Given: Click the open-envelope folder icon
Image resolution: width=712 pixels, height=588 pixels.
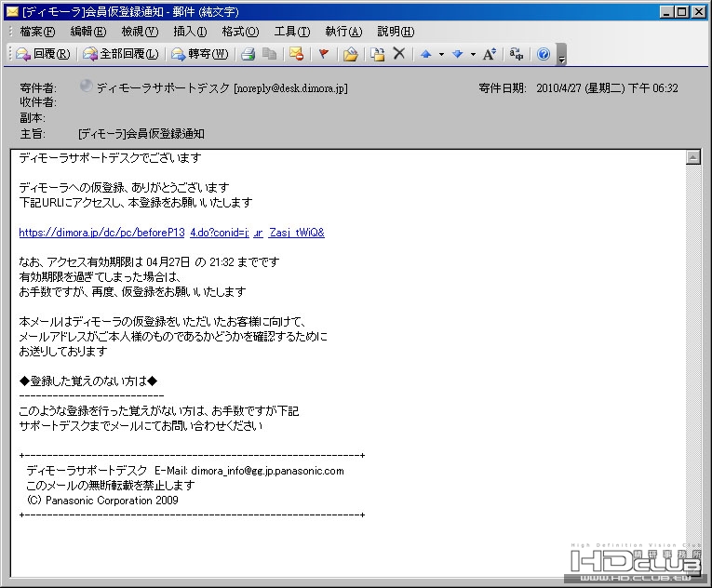Looking at the screenshot, I should [x=350, y=54].
